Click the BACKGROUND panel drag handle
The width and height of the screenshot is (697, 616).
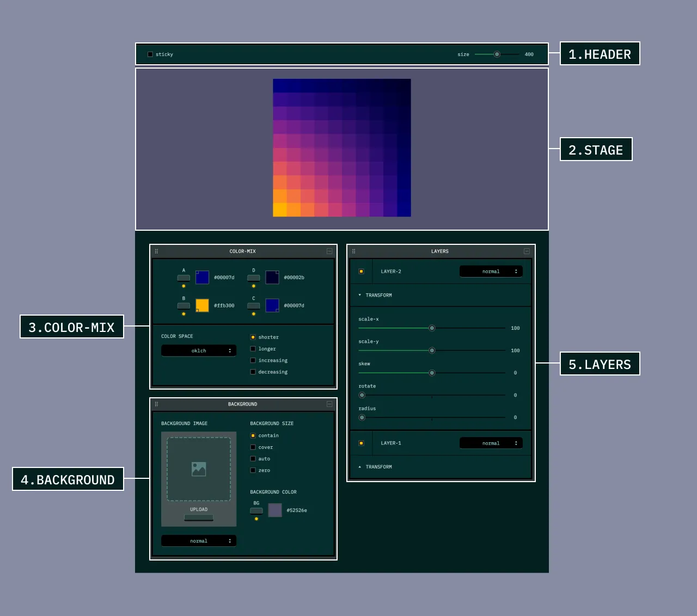point(156,404)
